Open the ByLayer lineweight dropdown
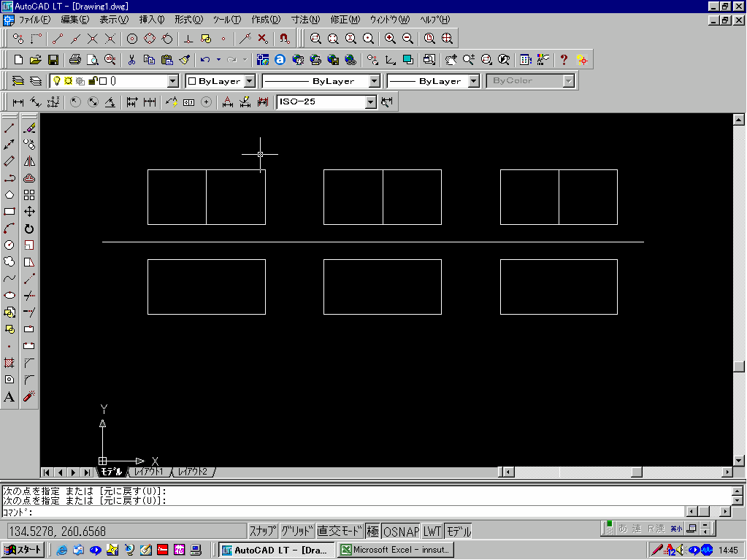 tap(474, 82)
